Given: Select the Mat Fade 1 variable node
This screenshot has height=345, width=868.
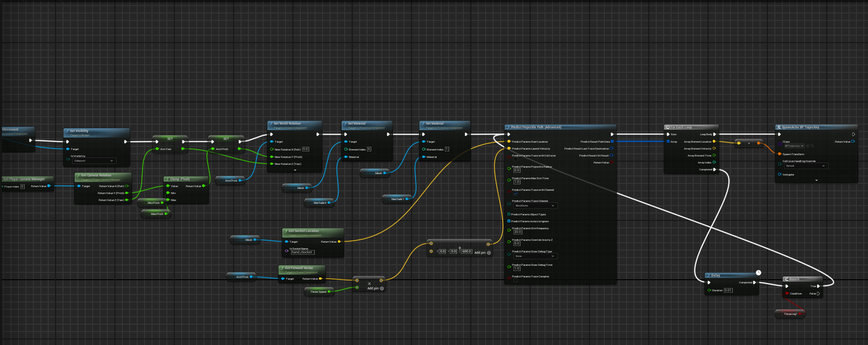Looking at the screenshot, I should (398, 199).
